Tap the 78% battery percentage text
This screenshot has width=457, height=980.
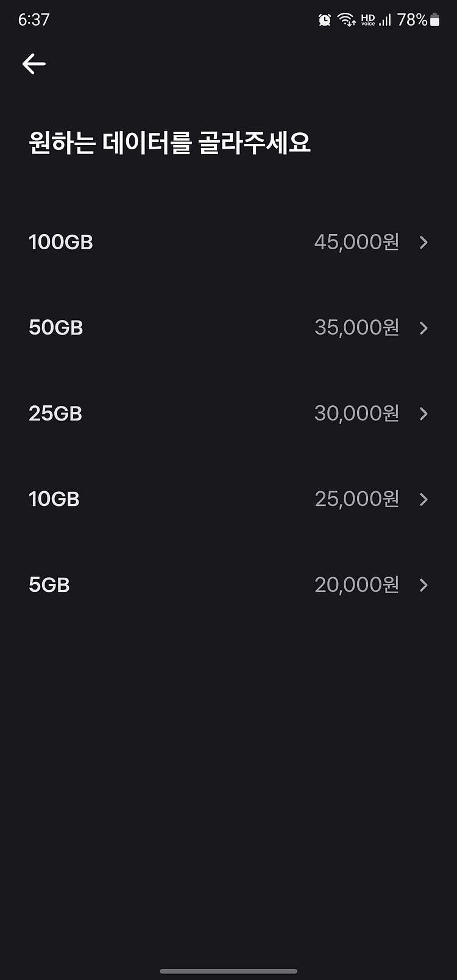point(413,20)
